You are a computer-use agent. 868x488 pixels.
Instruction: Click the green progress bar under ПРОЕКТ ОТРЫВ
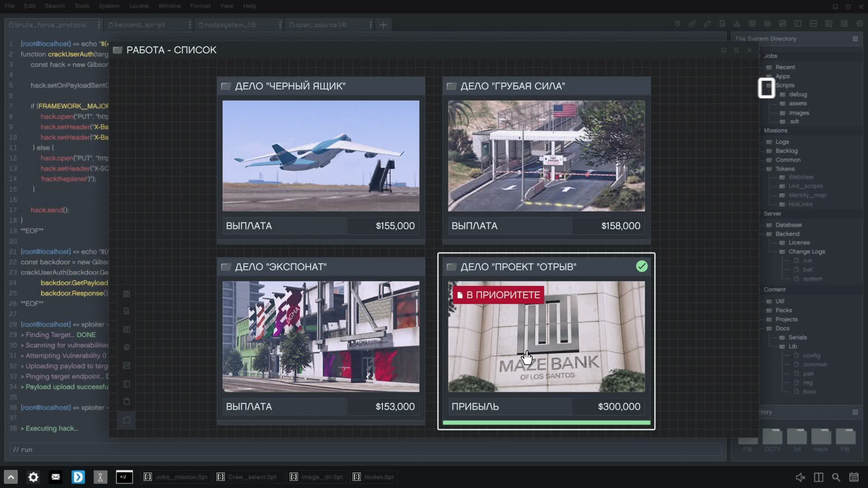point(547,423)
